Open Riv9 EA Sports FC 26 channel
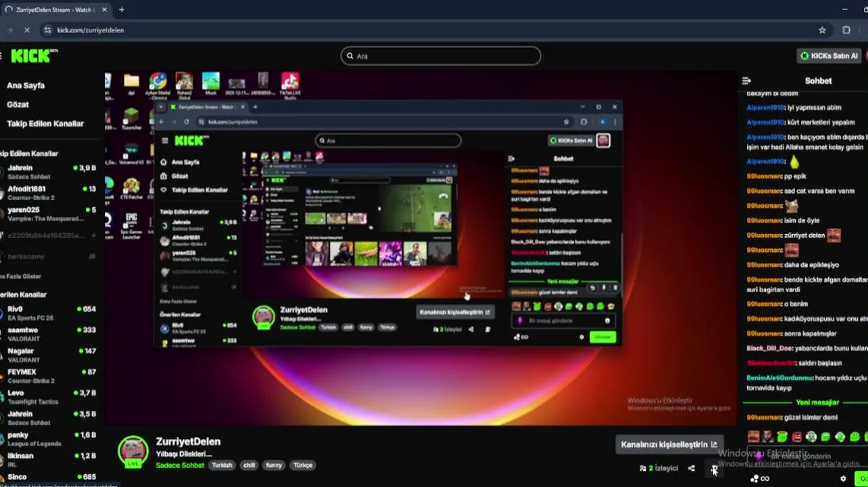868x487 pixels. pyautogui.click(x=49, y=313)
